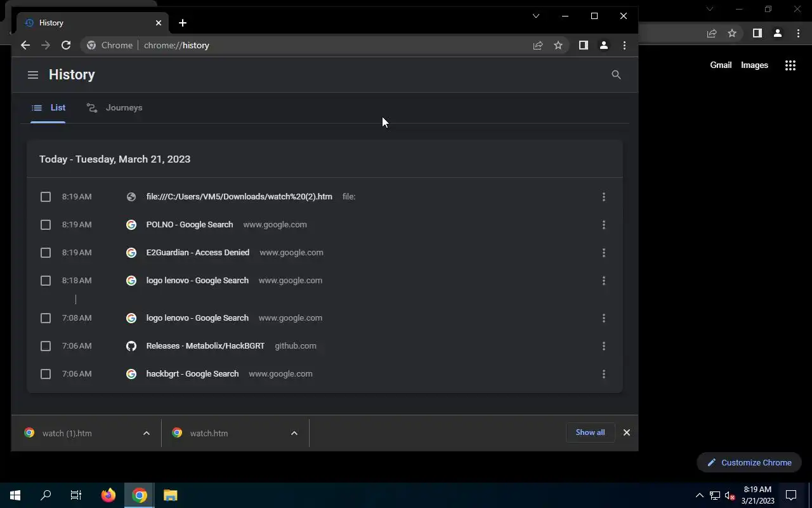Click Show all downloads button
Viewport: 812px width, 508px height.
590,432
